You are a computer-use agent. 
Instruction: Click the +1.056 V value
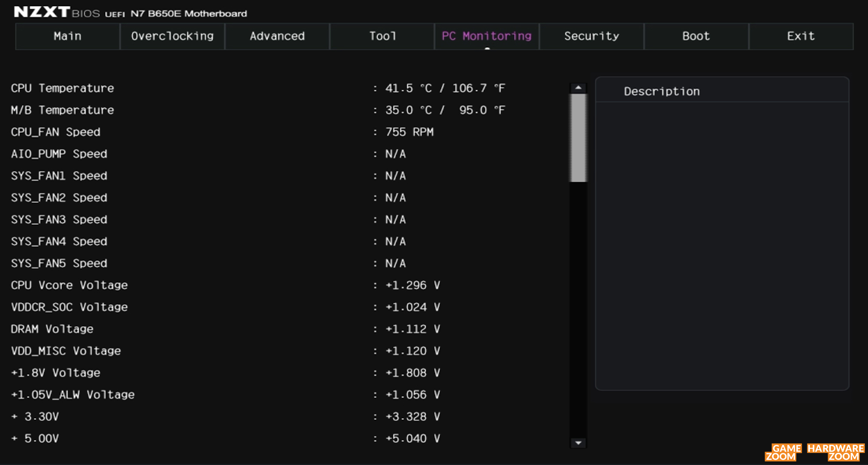413,395
